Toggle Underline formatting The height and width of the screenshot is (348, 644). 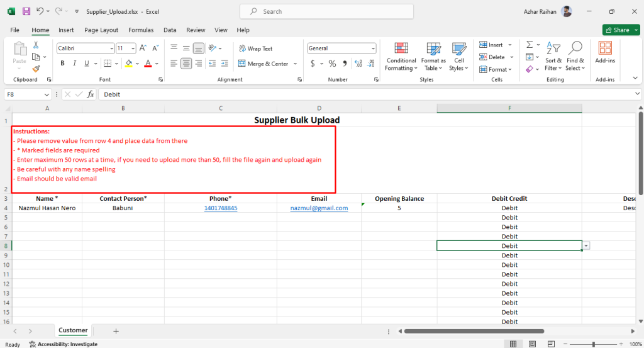click(86, 64)
